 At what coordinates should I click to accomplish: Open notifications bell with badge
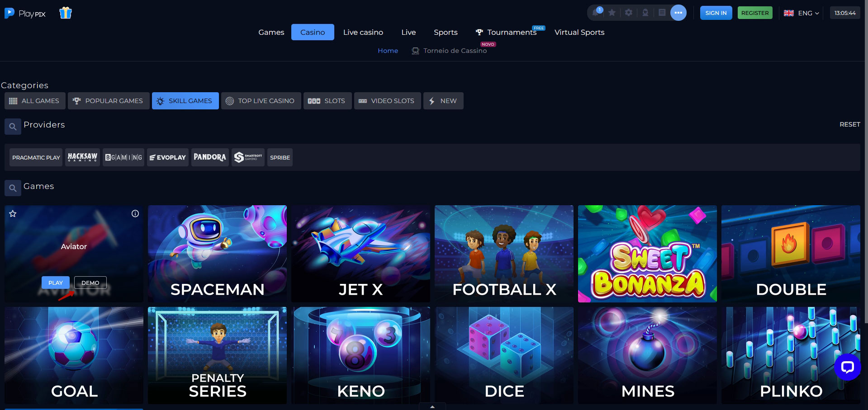click(x=596, y=12)
